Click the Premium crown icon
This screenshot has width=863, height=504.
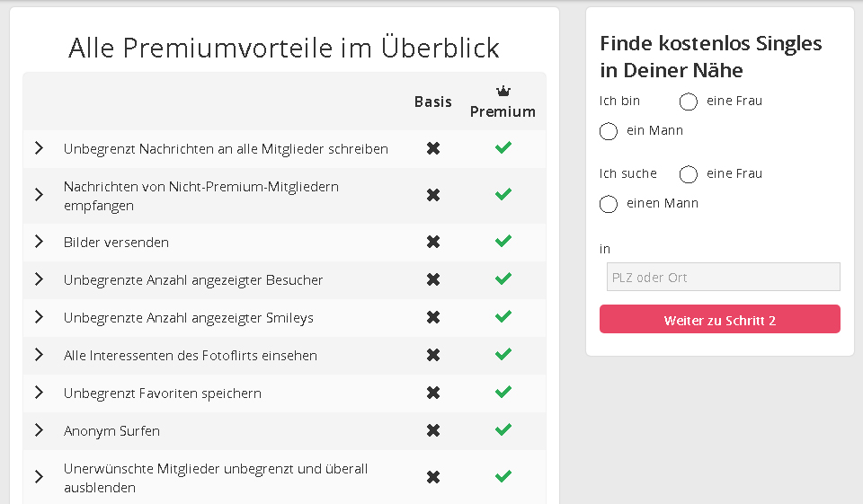[503, 91]
